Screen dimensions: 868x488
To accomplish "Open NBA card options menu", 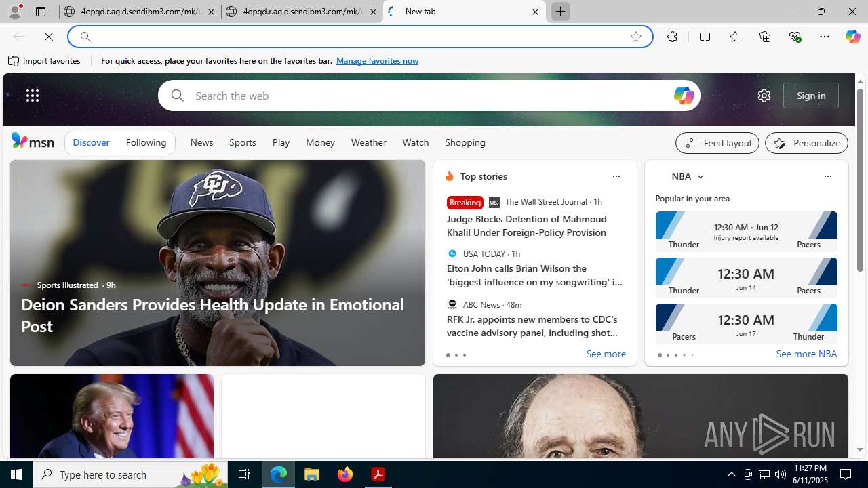I will [x=827, y=176].
